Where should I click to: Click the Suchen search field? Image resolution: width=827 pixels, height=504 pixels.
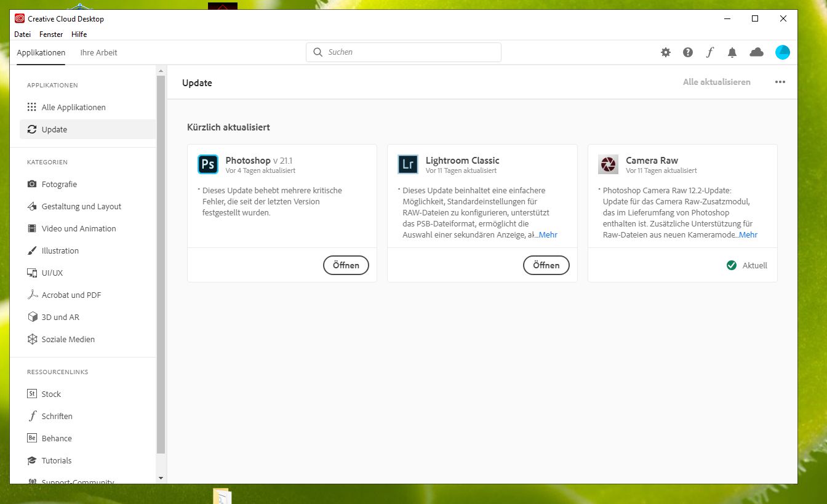coord(404,52)
